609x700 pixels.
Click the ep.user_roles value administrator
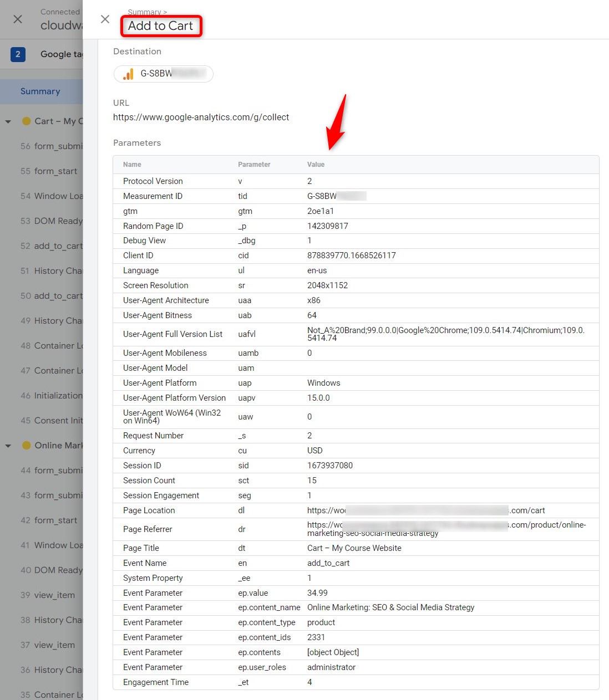tap(331, 667)
